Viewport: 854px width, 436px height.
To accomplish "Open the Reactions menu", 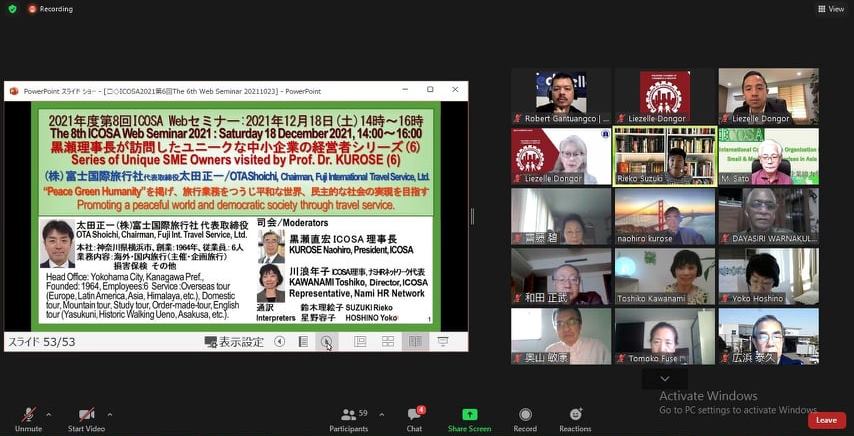I will [575, 418].
